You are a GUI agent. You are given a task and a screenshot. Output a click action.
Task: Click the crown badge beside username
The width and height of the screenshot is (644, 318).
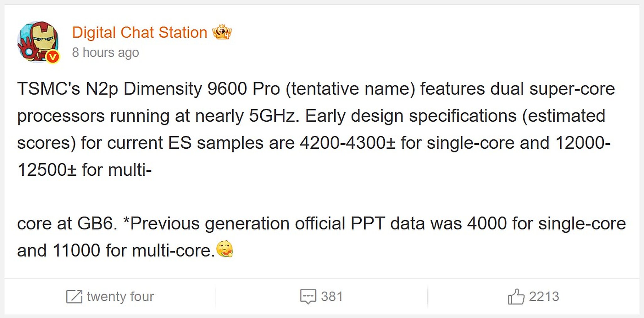point(222,32)
